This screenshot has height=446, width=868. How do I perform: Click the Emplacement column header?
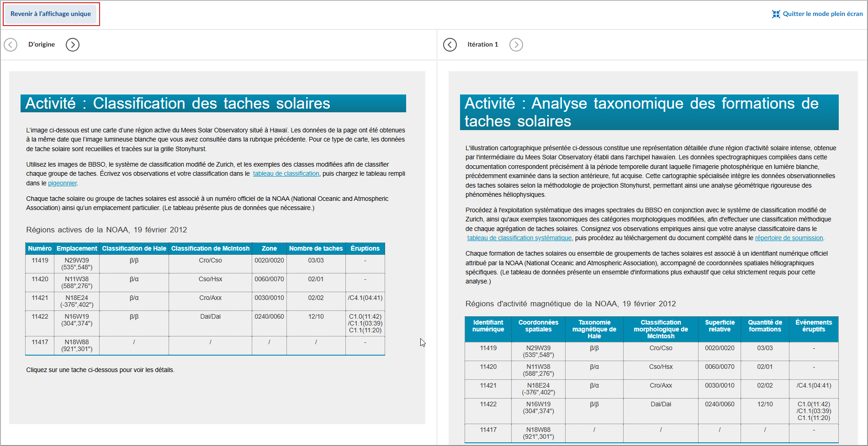click(77, 248)
